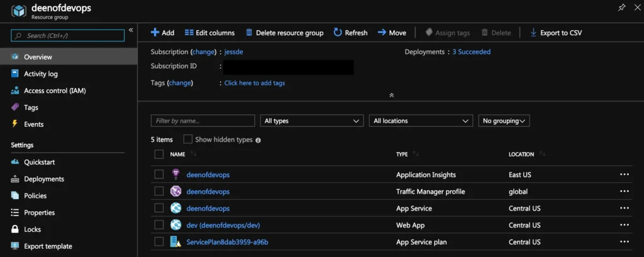Click the 'Click here to add tags' link

pyautogui.click(x=255, y=83)
